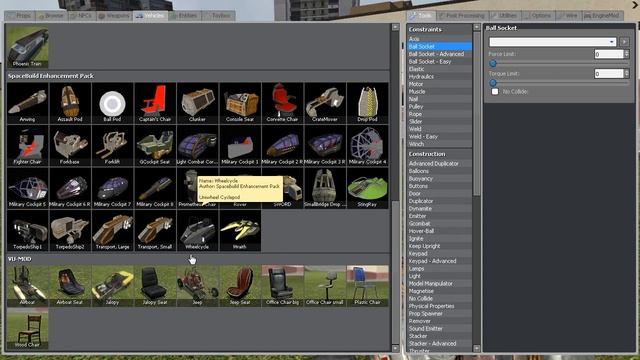This screenshot has width=640, height=360.
Task: Select the Transport, Large vehicle
Action: point(112,230)
